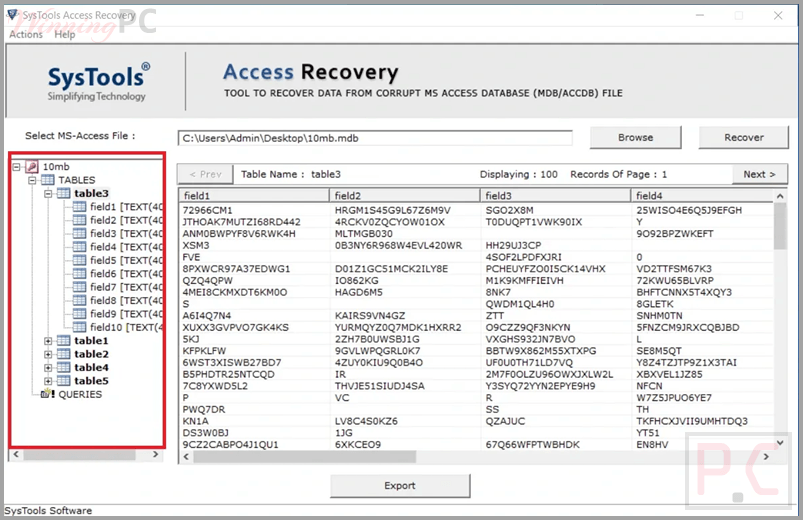Click the field7 column icon

pyautogui.click(x=79, y=287)
